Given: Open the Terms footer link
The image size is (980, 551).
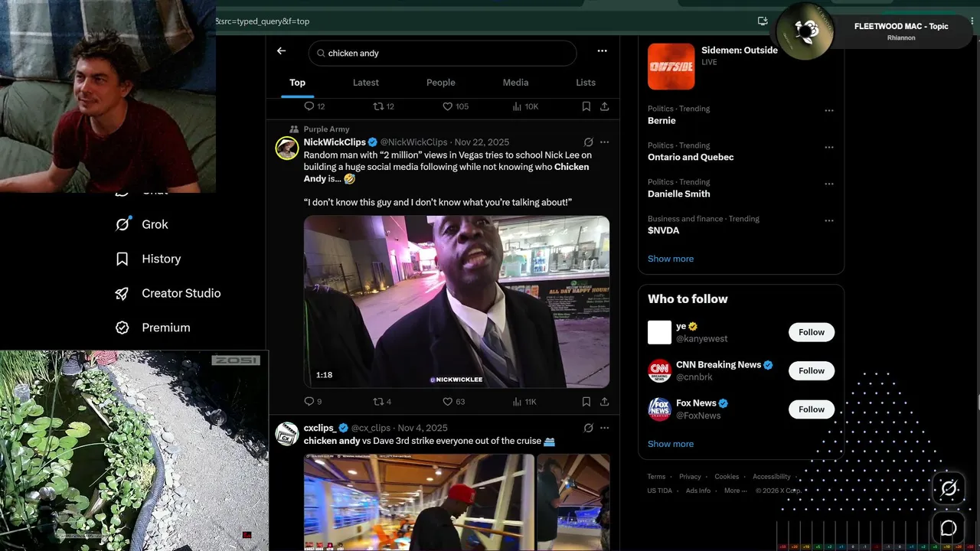Looking at the screenshot, I should (x=656, y=477).
